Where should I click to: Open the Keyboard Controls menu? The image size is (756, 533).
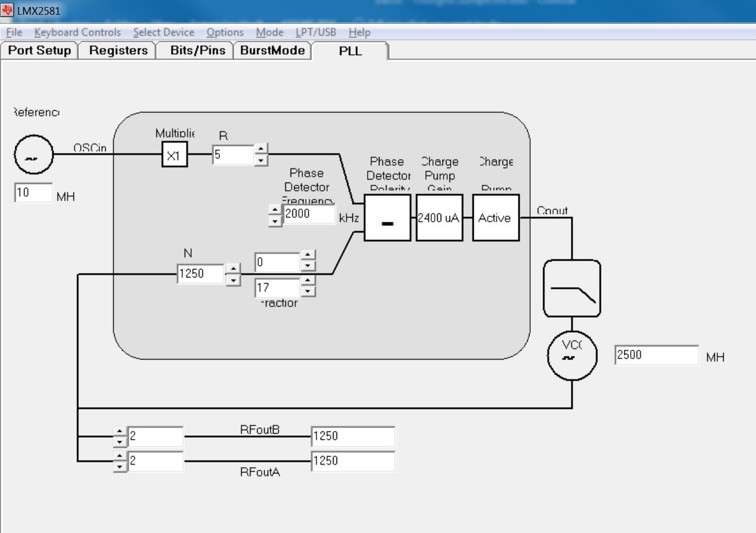click(x=77, y=32)
